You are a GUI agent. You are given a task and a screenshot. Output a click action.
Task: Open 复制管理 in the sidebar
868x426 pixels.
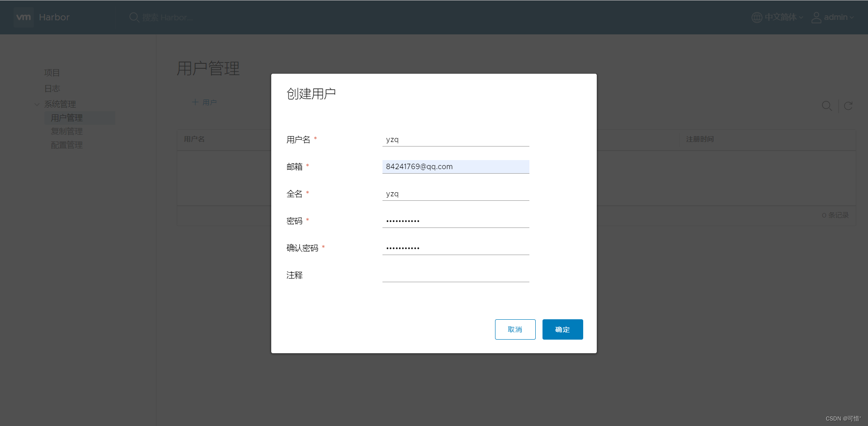point(67,132)
